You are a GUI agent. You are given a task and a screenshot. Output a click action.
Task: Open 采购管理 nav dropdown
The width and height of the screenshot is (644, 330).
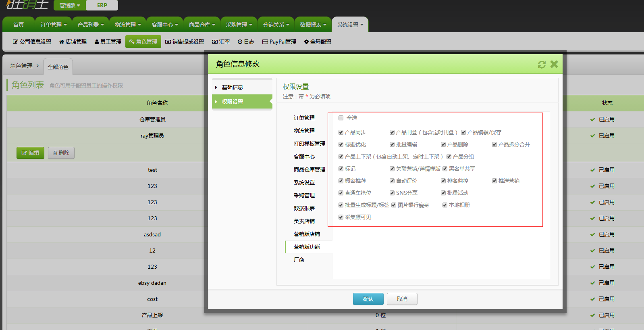pos(239,25)
